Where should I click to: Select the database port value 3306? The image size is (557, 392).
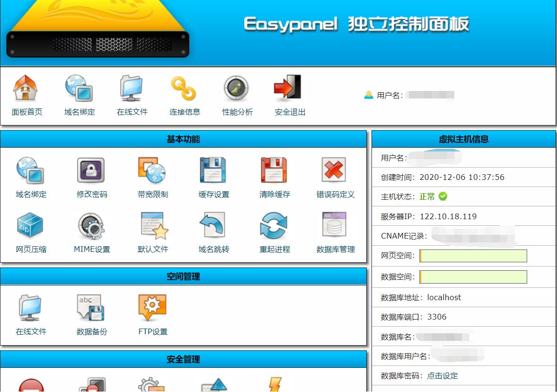(437, 317)
